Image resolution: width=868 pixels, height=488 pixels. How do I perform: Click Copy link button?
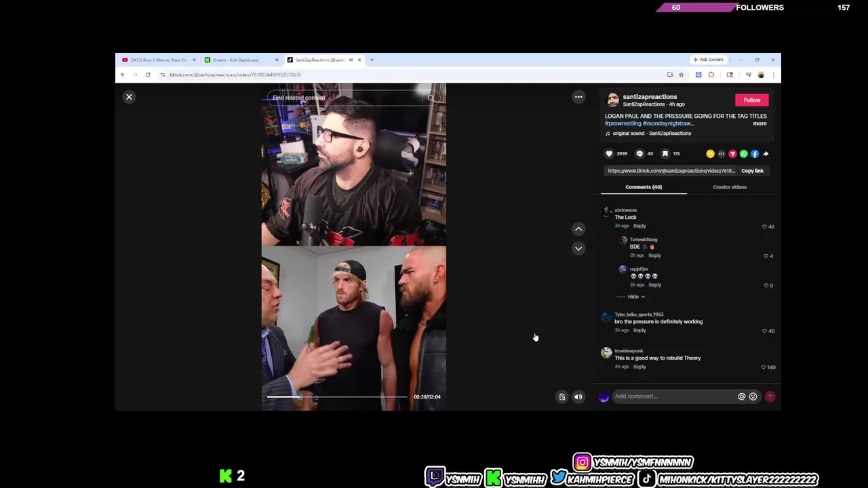click(x=752, y=171)
